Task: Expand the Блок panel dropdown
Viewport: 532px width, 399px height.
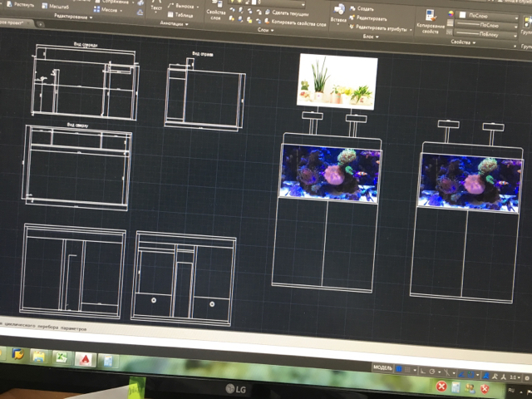Action: [x=368, y=37]
